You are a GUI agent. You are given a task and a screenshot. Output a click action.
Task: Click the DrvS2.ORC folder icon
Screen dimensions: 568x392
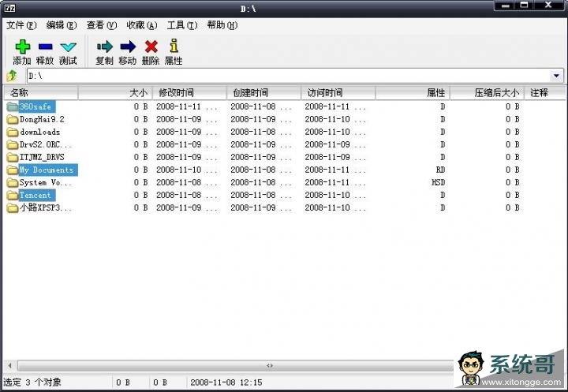coord(13,144)
